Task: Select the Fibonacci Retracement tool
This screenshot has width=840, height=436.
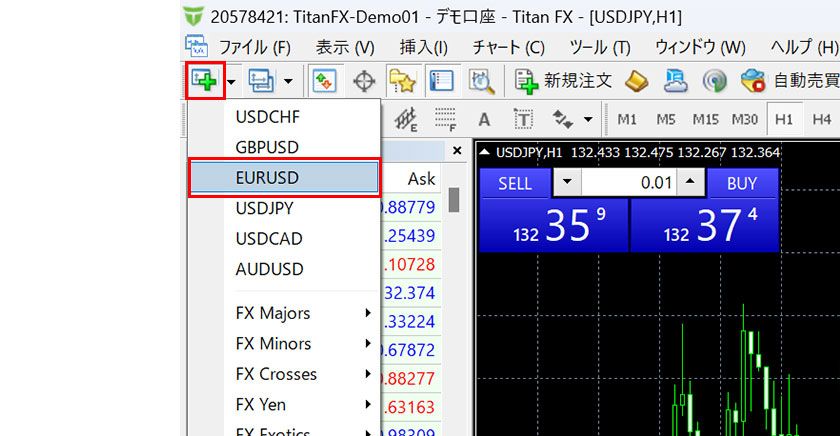Action: pos(445,119)
